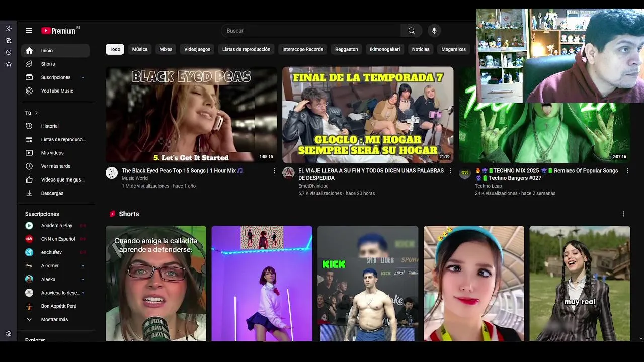Open Atraviesa lo desconocido channel

(x=55, y=293)
